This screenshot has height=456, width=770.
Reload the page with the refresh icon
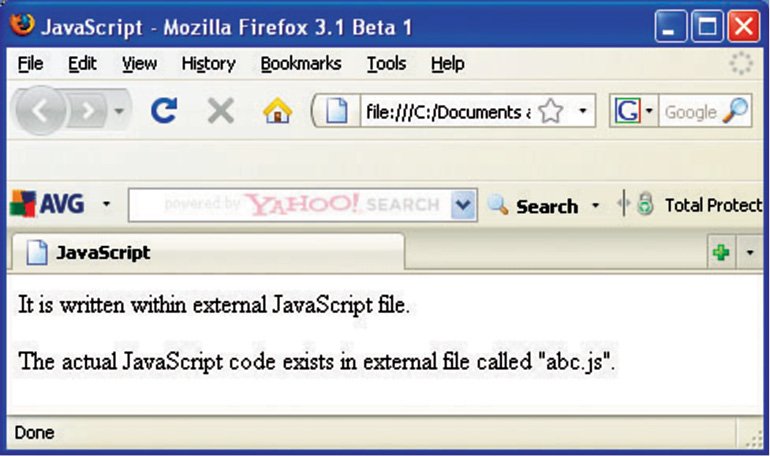pos(164,110)
